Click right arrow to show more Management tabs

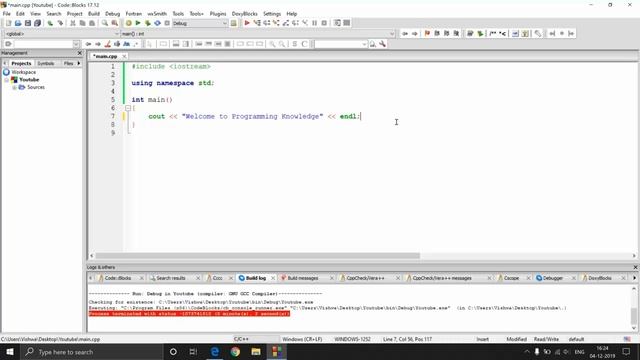[79, 63]
